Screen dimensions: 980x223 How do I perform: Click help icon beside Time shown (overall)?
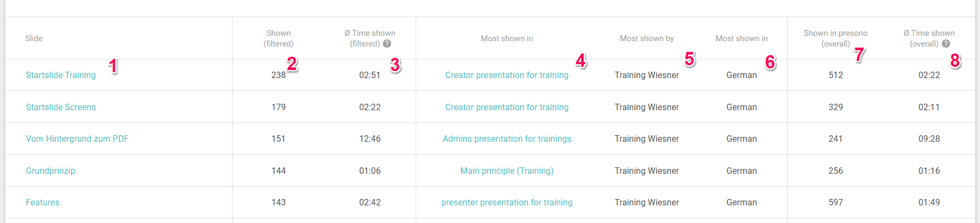pyautogui.click(x=946, y=44)
